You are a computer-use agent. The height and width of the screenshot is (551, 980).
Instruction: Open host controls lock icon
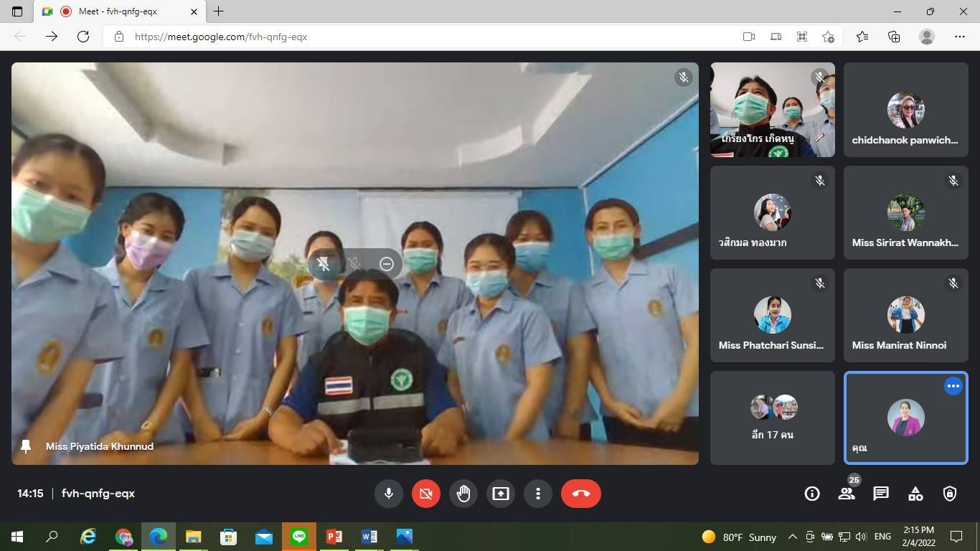click(950, 494)
